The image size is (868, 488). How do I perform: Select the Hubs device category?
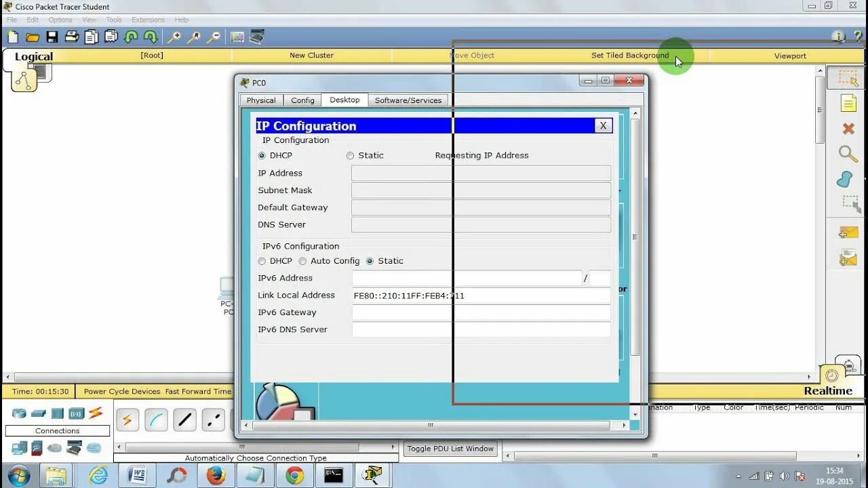coord(57,413)
